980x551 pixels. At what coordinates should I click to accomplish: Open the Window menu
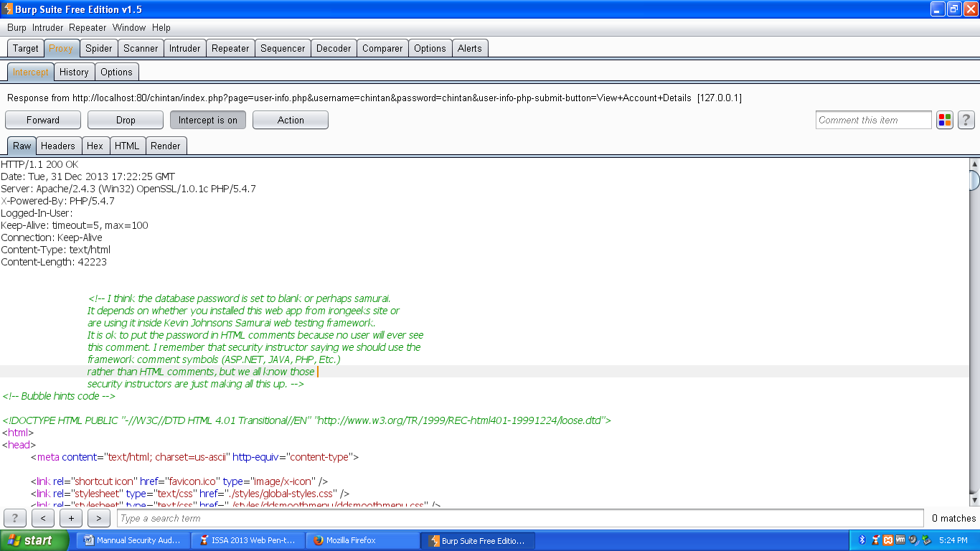click(129, 27)
